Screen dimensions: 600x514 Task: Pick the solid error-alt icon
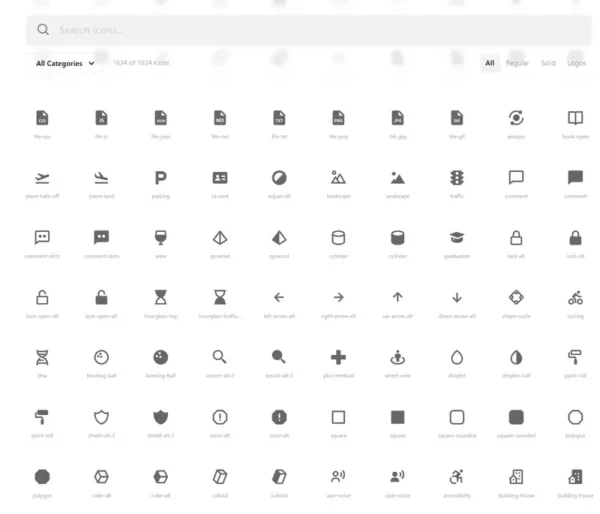(279, 417)
